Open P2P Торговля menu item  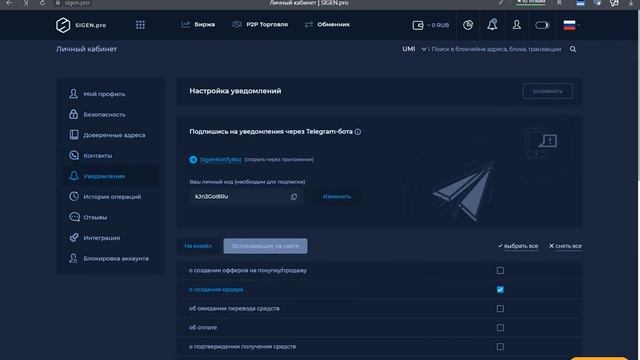click(x=260, y=24)
